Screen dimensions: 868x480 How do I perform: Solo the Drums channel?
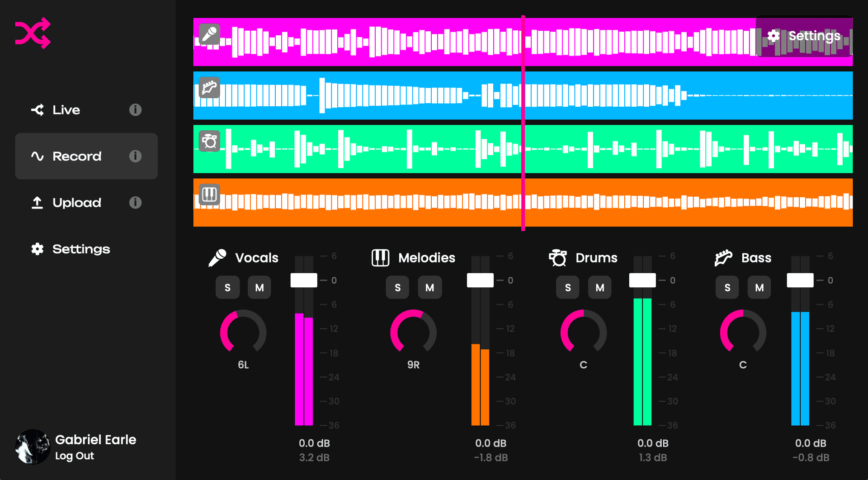[567, 287]
